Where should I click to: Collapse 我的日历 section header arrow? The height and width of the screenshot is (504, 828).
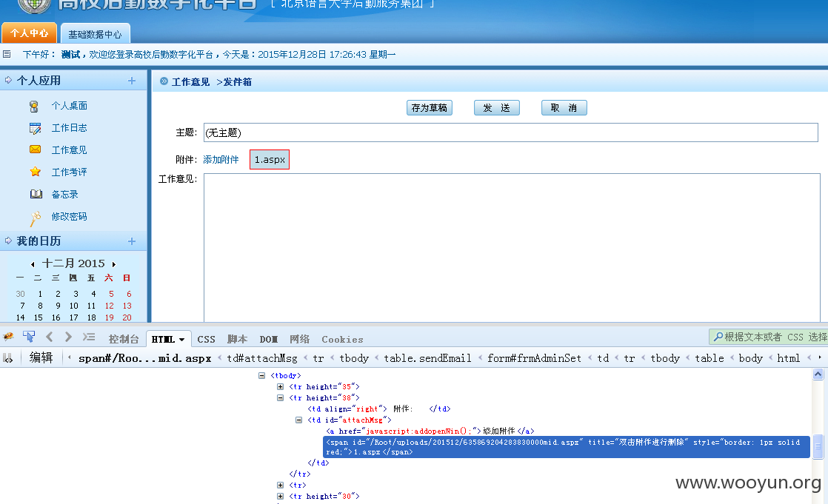click(8, 241)
